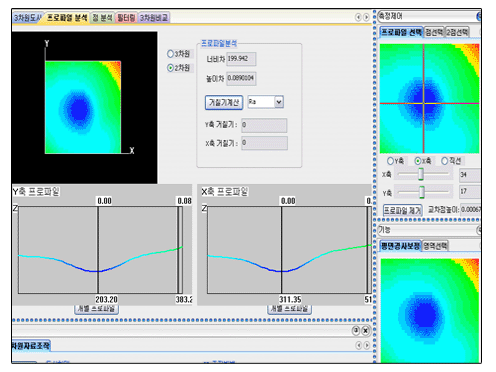Image resolution: width=496 pixels, height=372 pixels.
Task: Click the round icon beside the bottom panel close
Action: tap(356, 330)
